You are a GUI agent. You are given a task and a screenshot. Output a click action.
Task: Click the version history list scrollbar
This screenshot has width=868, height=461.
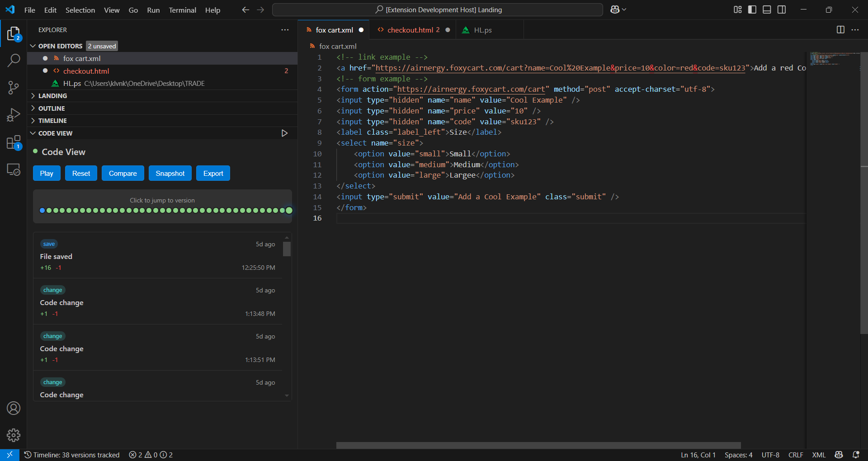(x=287, y=249)
